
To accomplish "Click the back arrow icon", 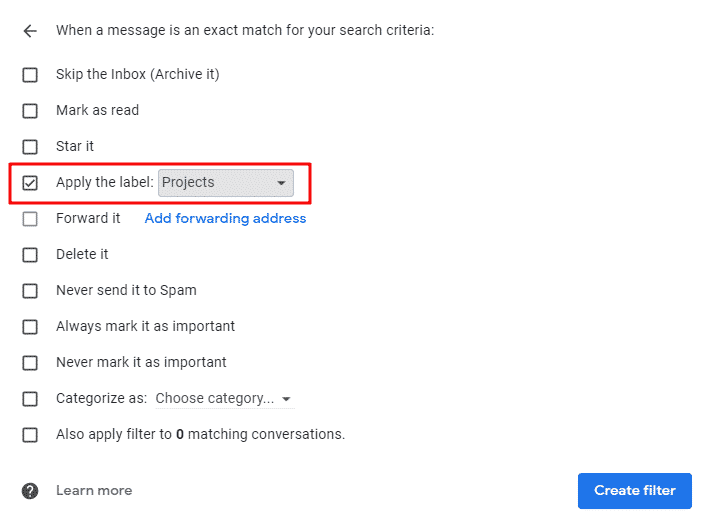I will 30,31.
